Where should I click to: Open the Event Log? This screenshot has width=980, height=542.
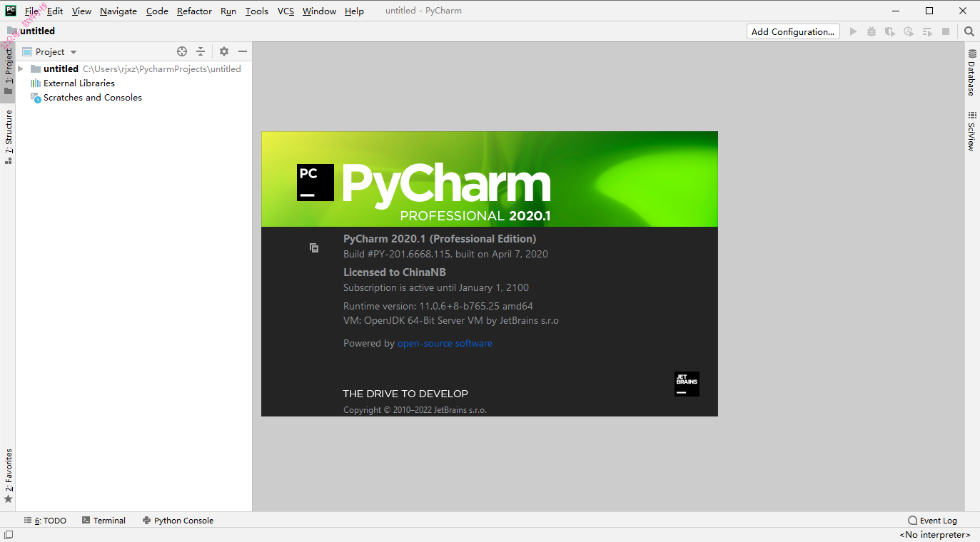[932, 521]
